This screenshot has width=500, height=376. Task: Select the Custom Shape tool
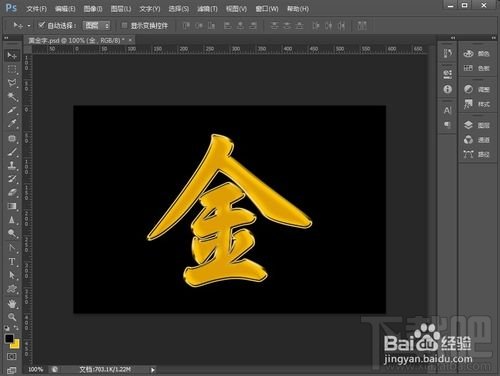12,289
